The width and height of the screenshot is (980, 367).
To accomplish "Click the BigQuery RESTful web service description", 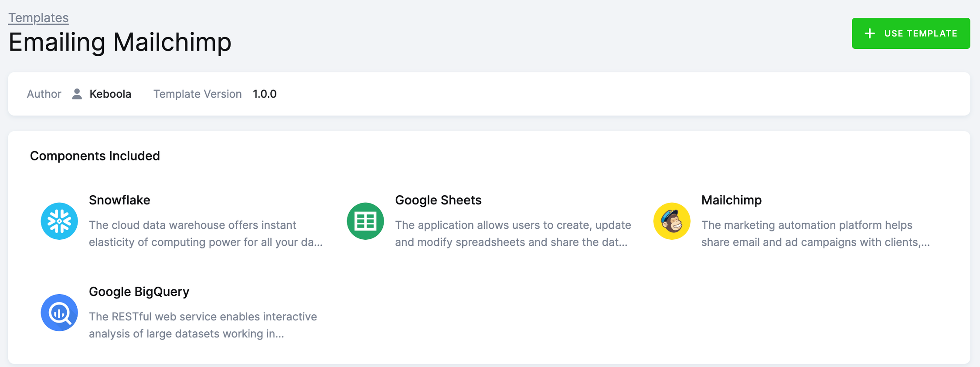I will (203, 325).
